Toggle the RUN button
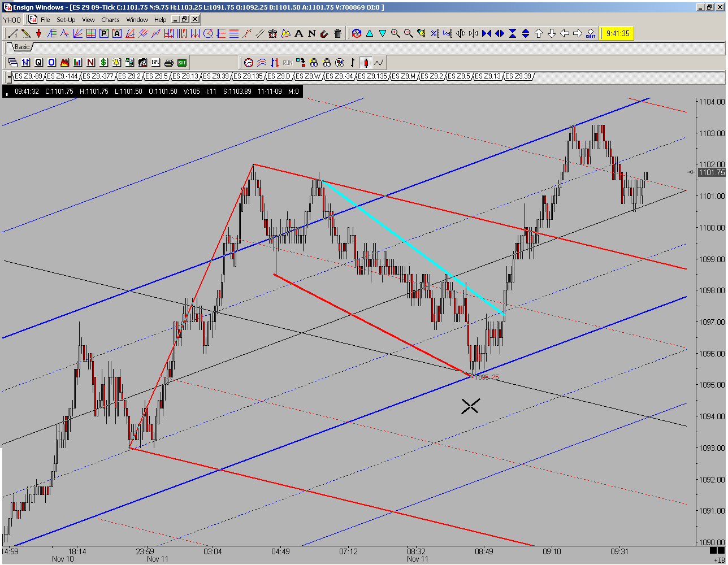The image size is (728, 565). (288, 62)
